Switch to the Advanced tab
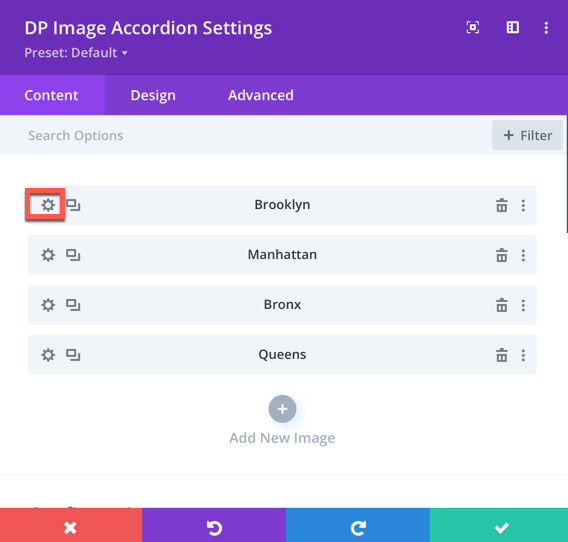 (x=260, y=95)
